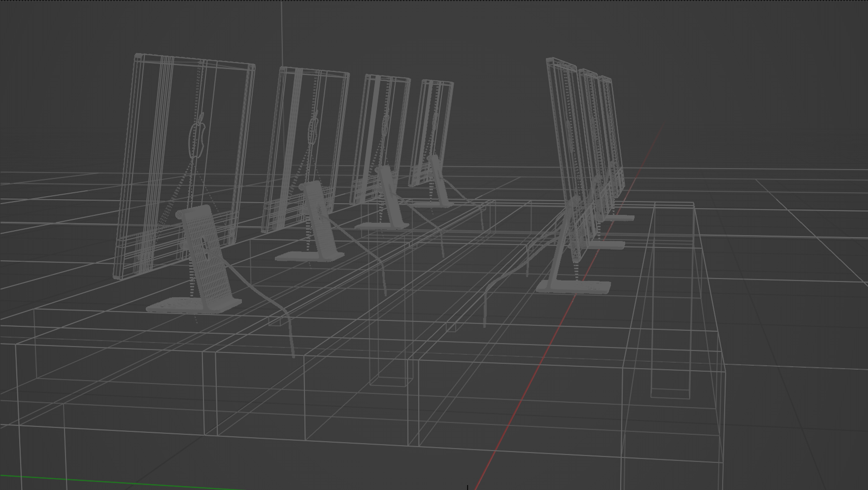Click the third monitor's stand base plate
The image size is (868, 490).
pyautogui.click(x=381, y=226)
